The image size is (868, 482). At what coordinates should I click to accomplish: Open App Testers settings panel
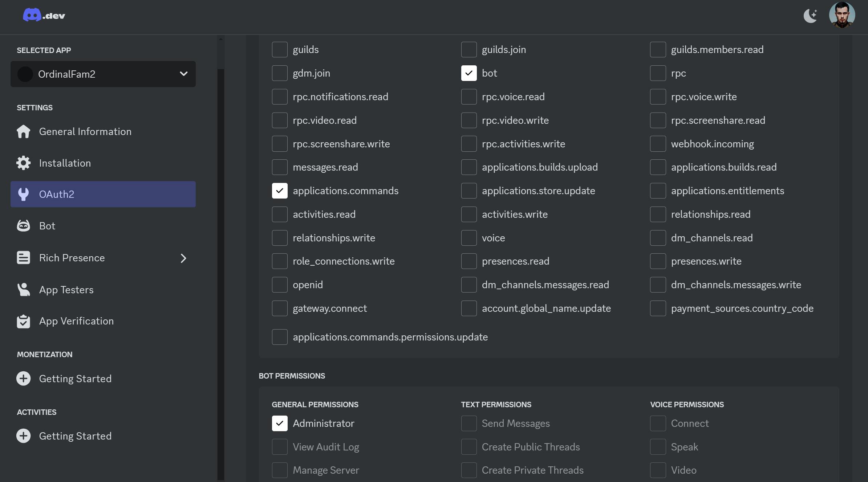[66, 289]
